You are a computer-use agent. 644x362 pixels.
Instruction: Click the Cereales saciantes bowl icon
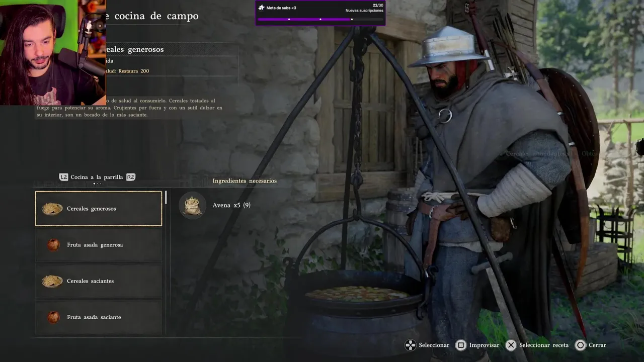[52, 281]
